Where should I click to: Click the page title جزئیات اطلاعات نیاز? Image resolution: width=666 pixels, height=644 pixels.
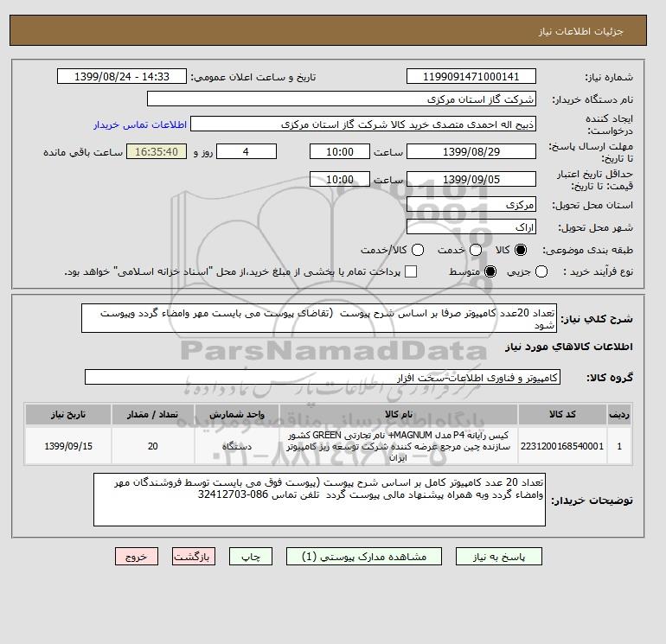click(x=580, y=32)
